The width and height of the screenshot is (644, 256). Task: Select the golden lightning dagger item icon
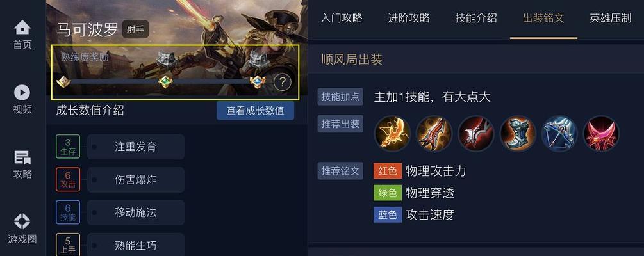[x=392, y=134]
